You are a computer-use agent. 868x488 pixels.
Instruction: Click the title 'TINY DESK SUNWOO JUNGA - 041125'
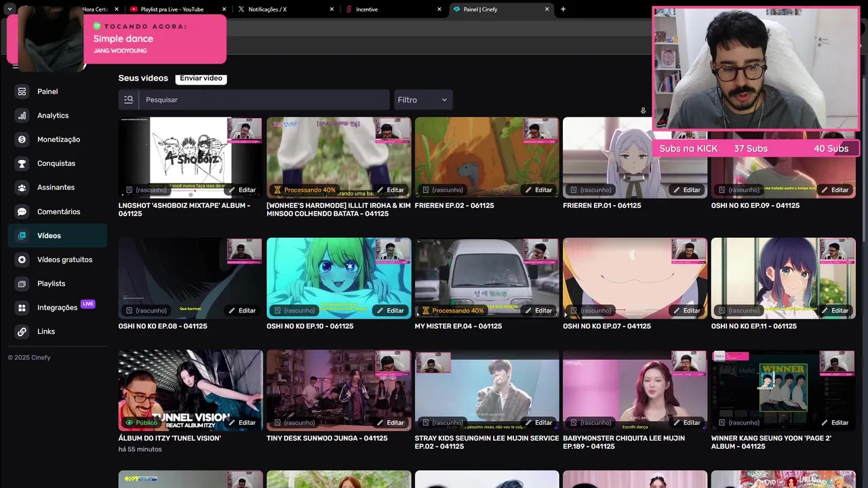pyautogui.click(x=327, y=439)
